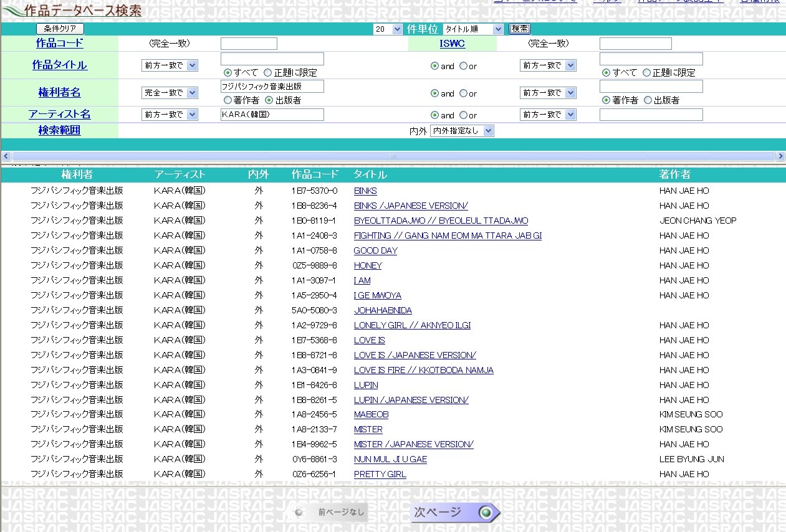Select left すべて radio for 作品タイトル
This screenshot has height=532, width=786.
tap(228, 73)
